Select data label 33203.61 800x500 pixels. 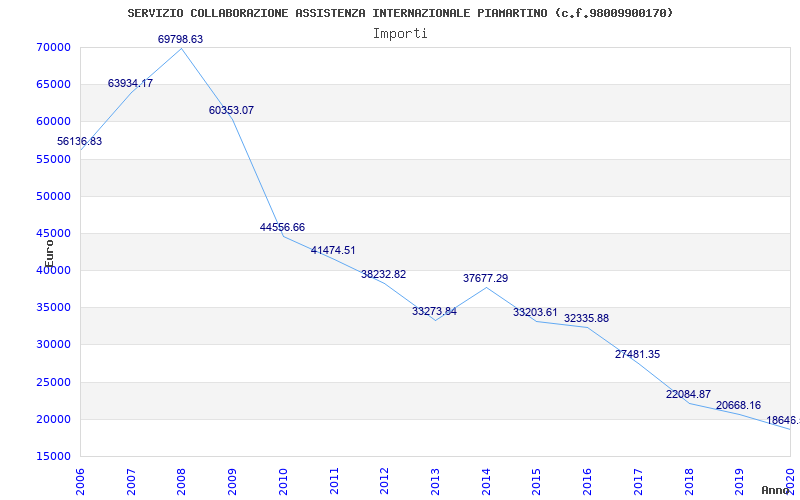[535, 312]
